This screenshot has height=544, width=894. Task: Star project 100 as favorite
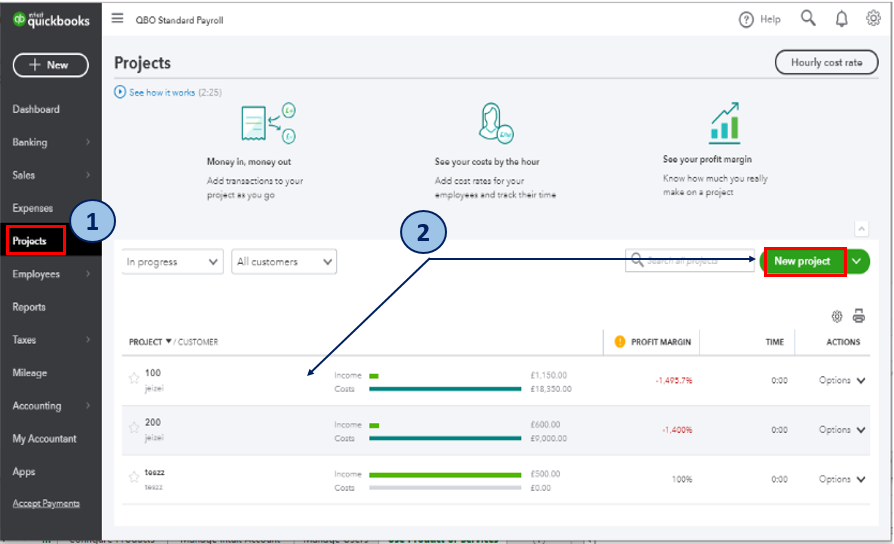(134, 378)
